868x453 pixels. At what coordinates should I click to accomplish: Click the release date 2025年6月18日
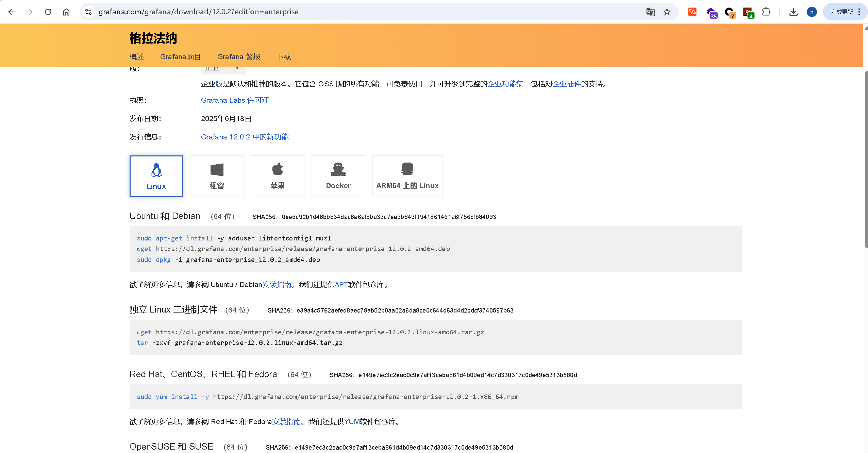point(226,119)
